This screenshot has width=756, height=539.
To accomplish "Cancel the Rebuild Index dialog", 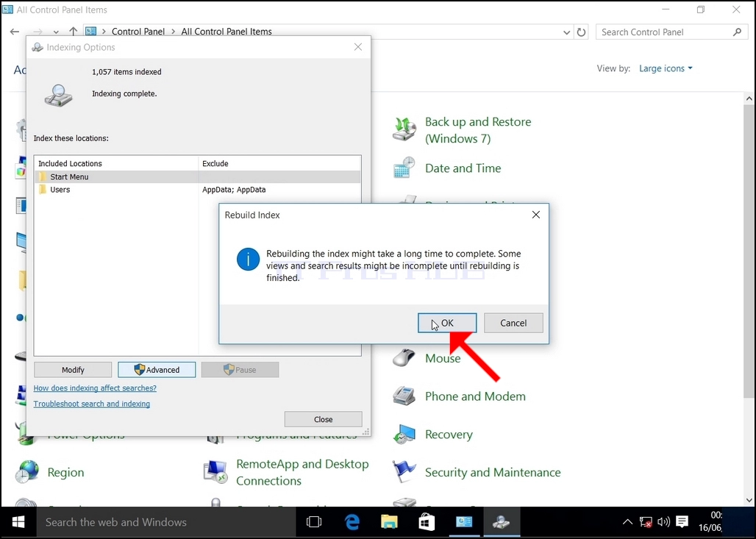I will [x=513, y=323].
